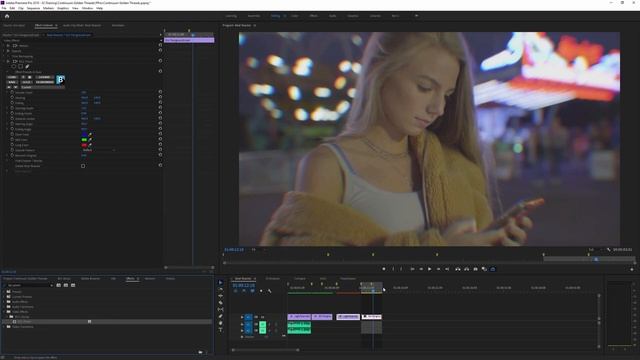Click the Program monitor current timecode
The image size is (640, 360).
(x=234, y=249)
